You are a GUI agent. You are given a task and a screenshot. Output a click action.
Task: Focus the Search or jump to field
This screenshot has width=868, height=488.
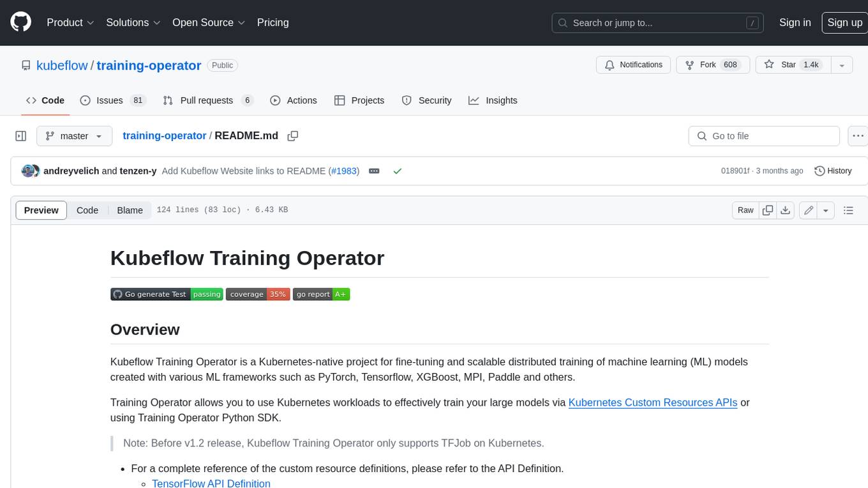click(x=658, y=22)
